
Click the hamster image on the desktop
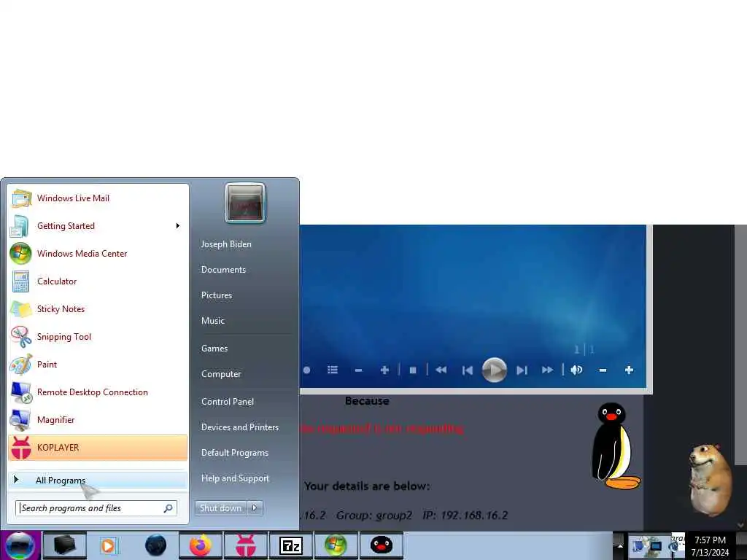711,480
